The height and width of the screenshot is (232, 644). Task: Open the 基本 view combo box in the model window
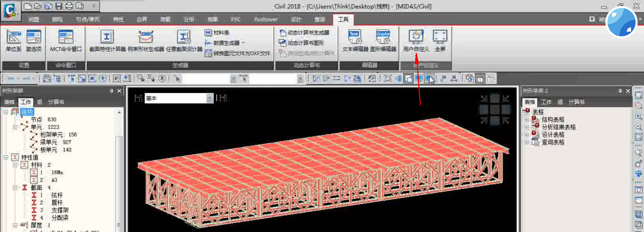click(179, 98)
